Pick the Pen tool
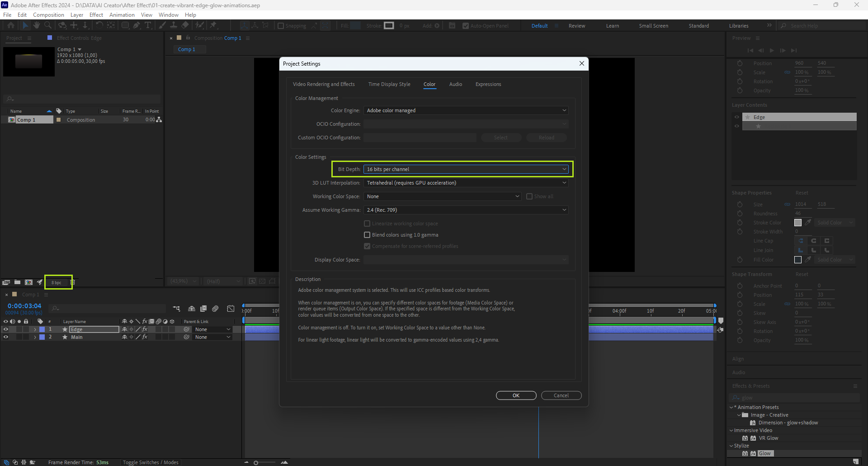Screen dimensions: 868x466 [137, 25]
